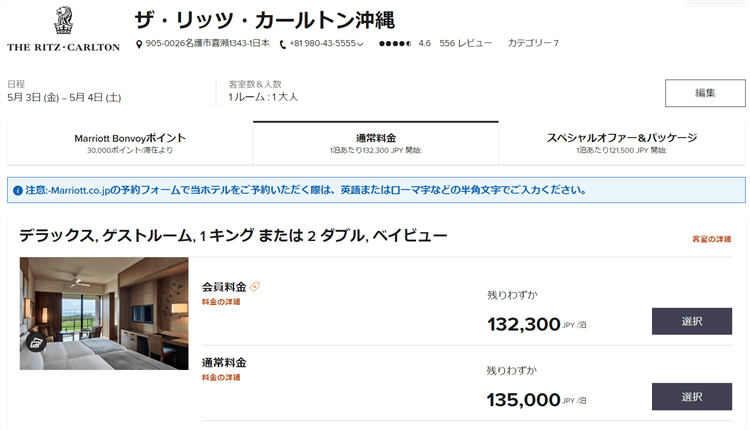Switch to Marriott Bonvoyポイント tab
Viewport: 750px width, 430px height.
130,142
